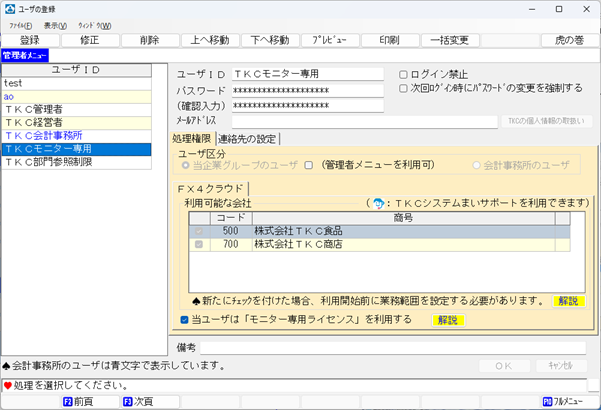Open 解説 beside the check notice
Viewport: 601px width, 410px height.
(x=568, y=301)
